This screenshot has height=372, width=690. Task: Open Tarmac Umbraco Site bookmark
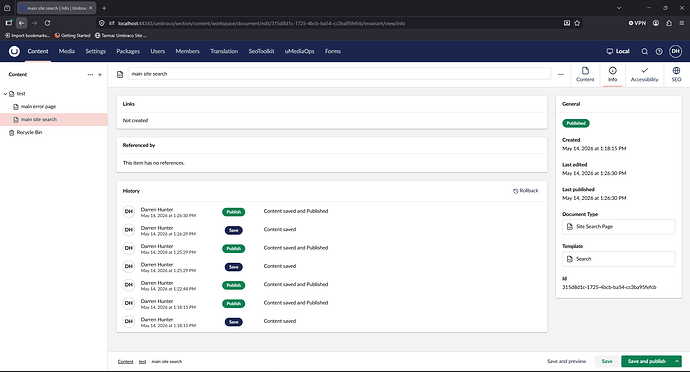click(x=121, y=36)
